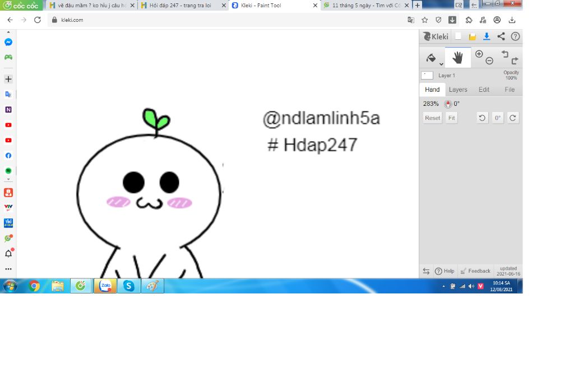Go back in browser history
Image resolution: width=574 pixels, height=392 pixels.
click(x=10, y=20)
